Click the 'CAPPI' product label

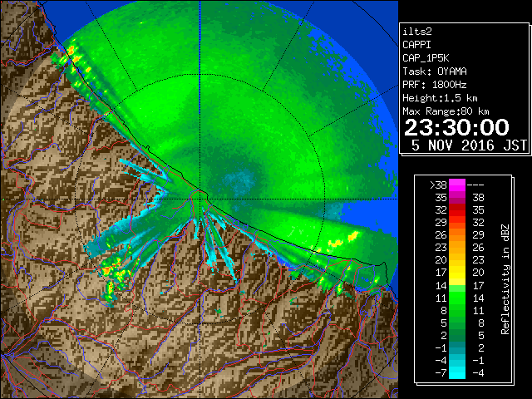coord(416,45)
